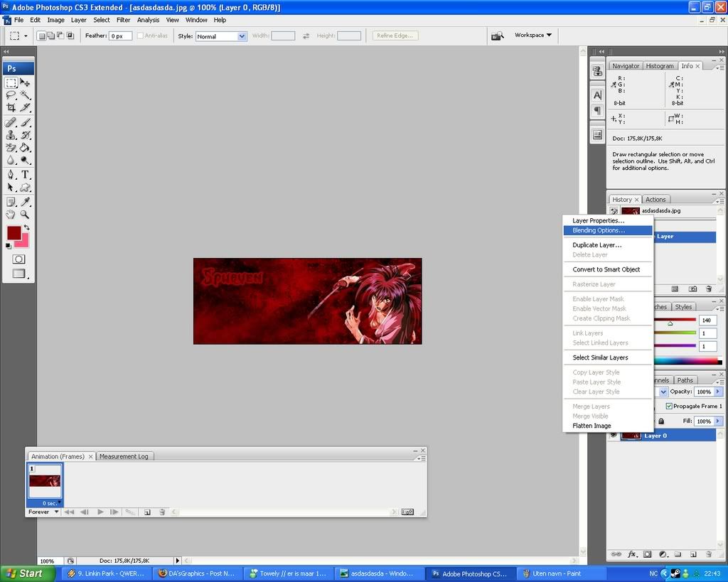728x582 pixels.
Task: Select the Eyedropper tool
Action: 25,202
